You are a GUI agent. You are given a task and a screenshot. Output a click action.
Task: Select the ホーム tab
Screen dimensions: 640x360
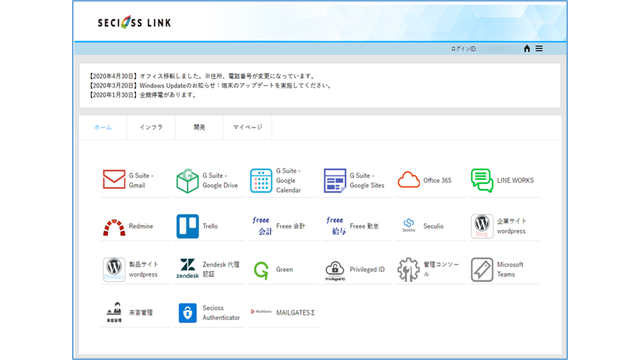(x=103, y=127)
